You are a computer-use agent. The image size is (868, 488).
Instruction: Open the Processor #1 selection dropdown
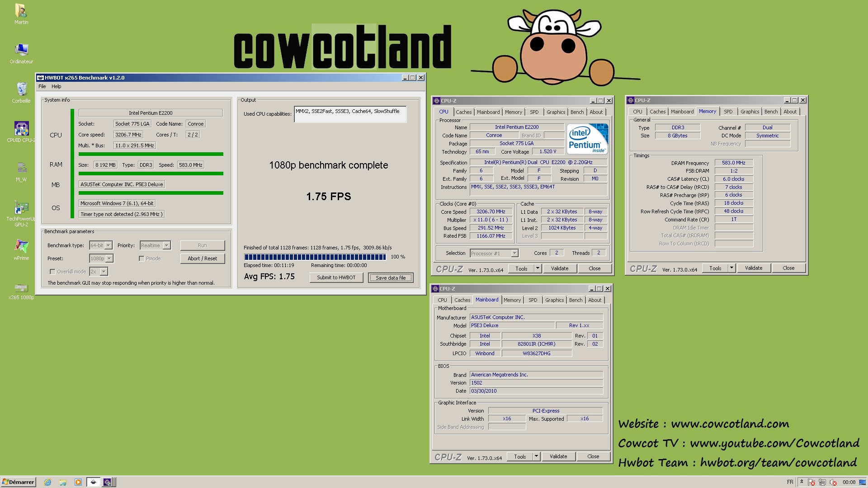[514, 253]
